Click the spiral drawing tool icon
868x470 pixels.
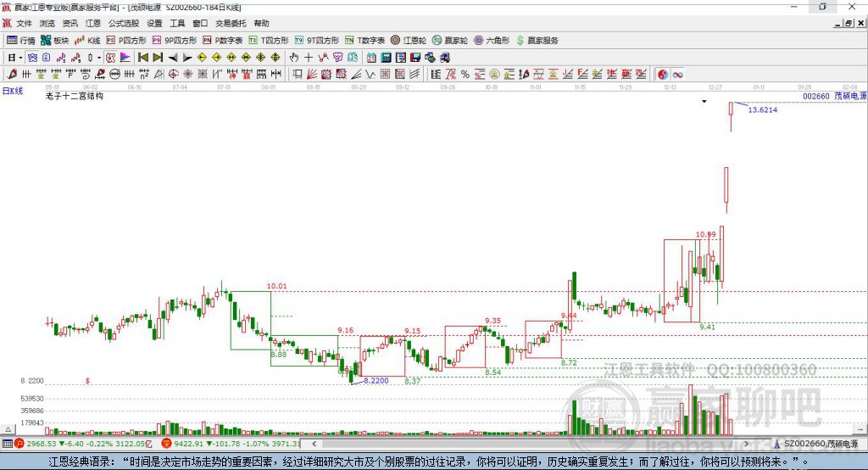click(x=86, y=75)
